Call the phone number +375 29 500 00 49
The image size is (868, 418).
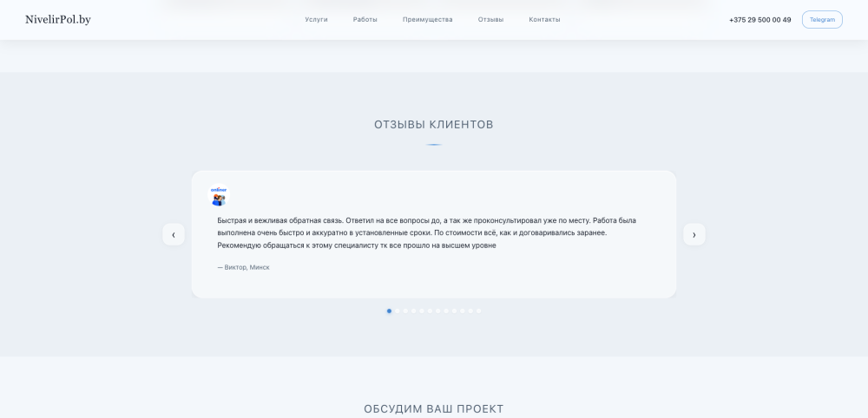760,20
